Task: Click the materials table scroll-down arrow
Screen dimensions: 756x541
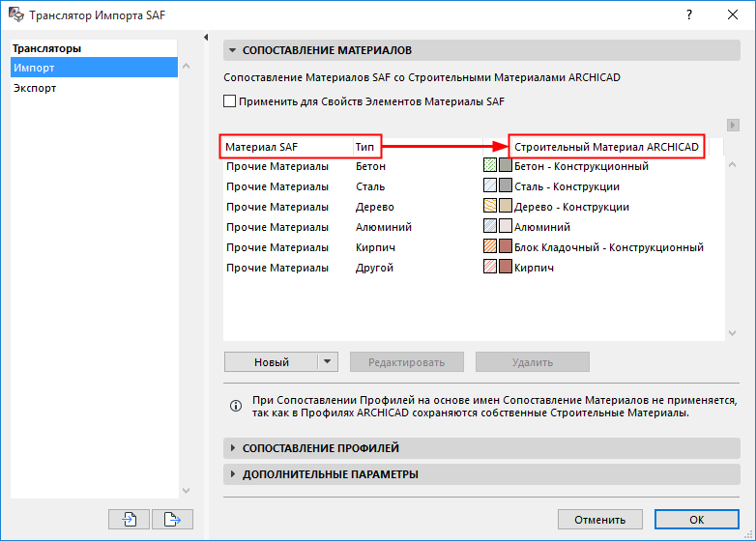Action: (733, 333)
